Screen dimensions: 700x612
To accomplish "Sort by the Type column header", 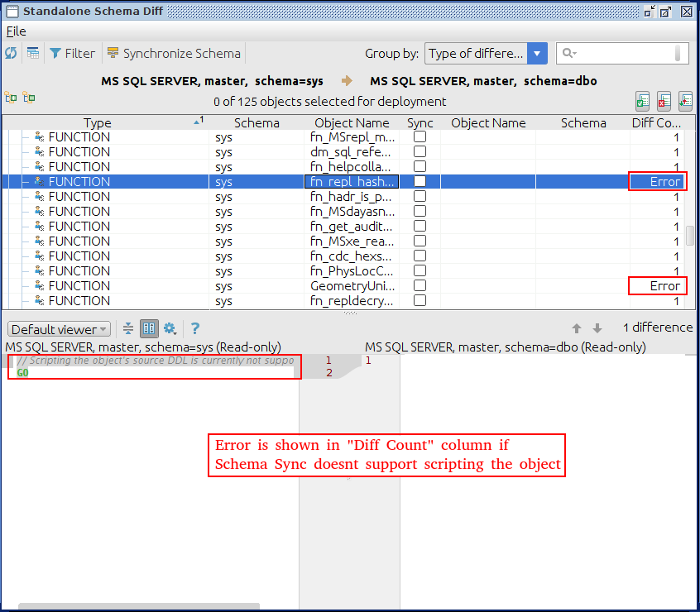I will pyautogui.click(x=98, y=122).
